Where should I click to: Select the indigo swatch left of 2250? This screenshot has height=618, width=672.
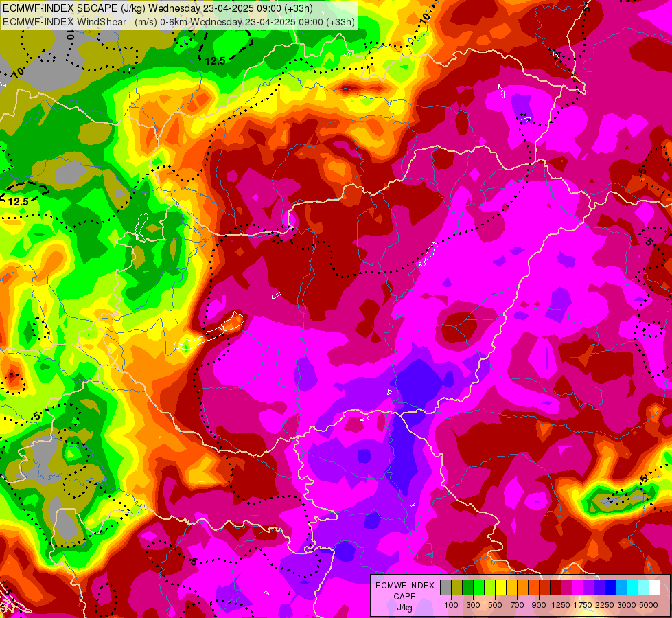(599, 587)
